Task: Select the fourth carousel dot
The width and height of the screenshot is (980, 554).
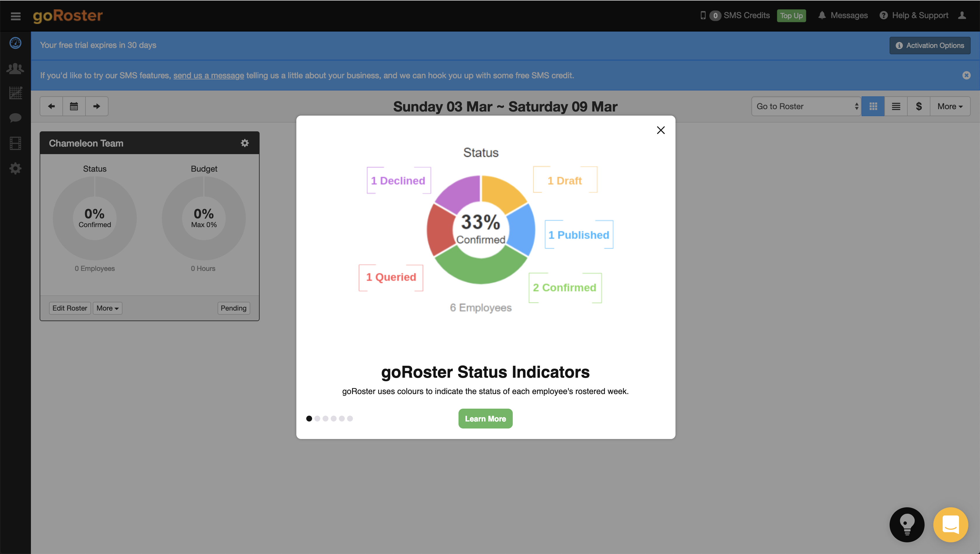Action: coord(334,419)
